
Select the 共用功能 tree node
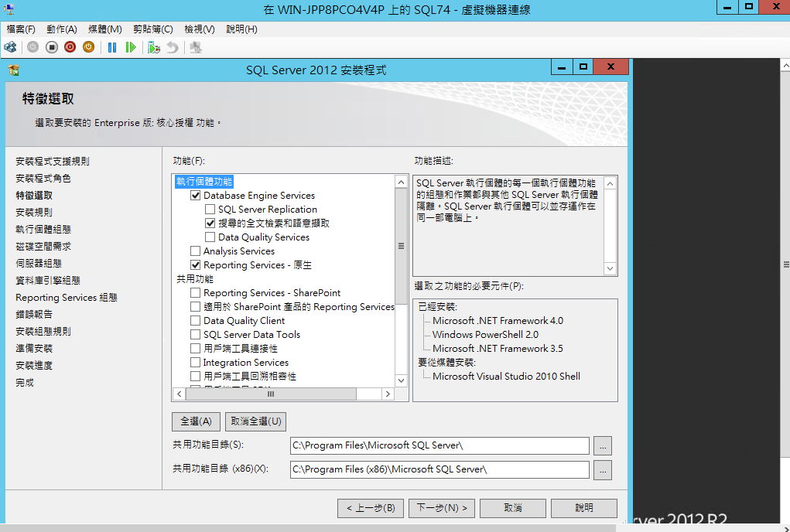pyautogui.click(x=195, y=279)
